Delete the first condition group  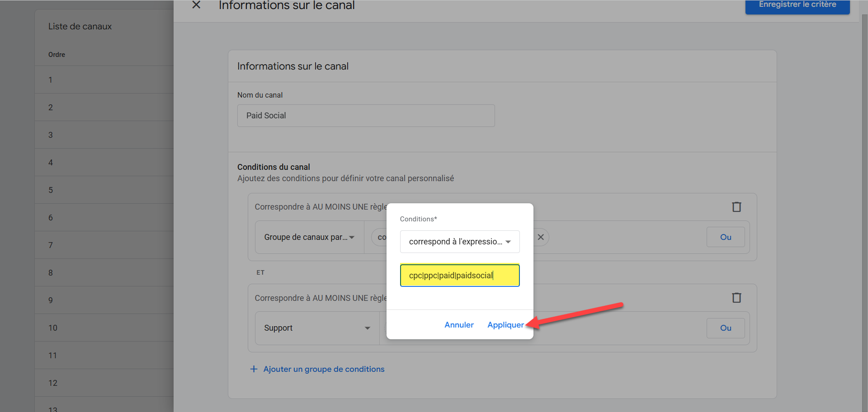(x=736, y=207)
